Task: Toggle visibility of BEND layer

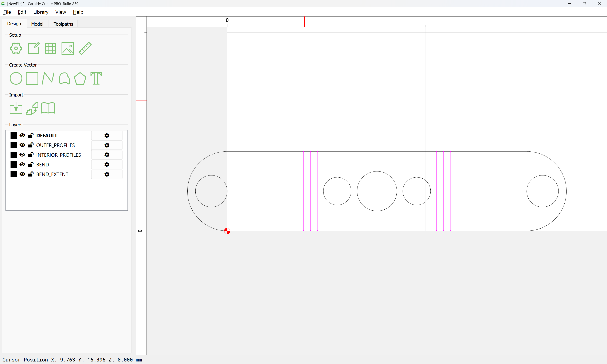Action: tap(22, 165)
